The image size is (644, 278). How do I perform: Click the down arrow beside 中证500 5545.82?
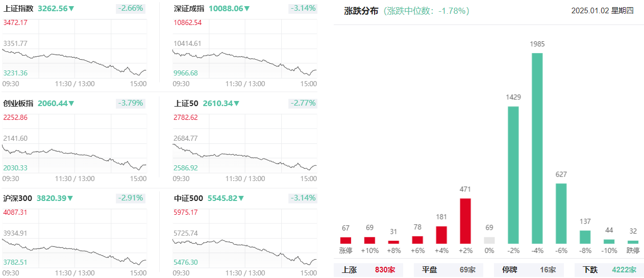click(241, 198)
